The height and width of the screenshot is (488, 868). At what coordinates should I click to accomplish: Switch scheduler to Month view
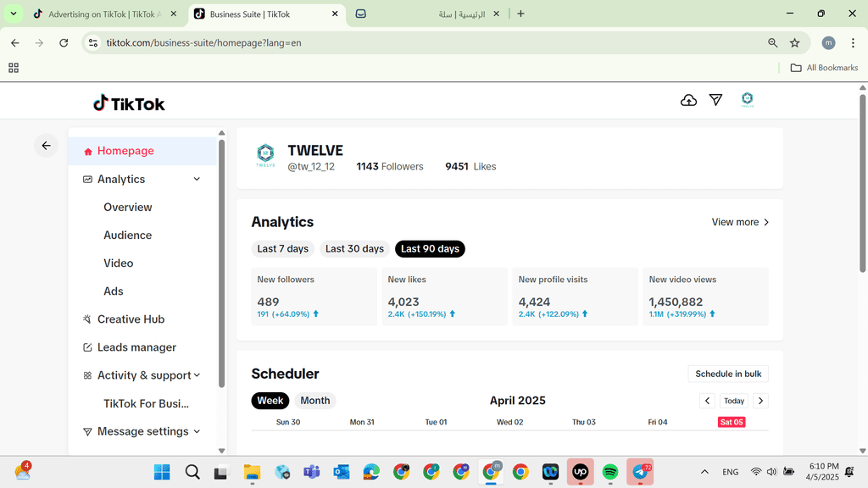coord(315,401)
